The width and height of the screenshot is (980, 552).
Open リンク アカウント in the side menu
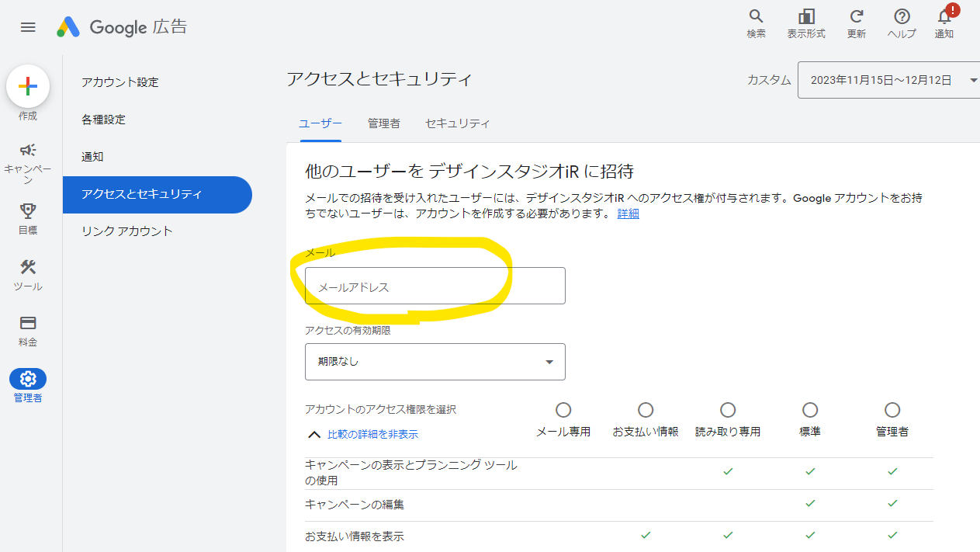coord(127,231)
